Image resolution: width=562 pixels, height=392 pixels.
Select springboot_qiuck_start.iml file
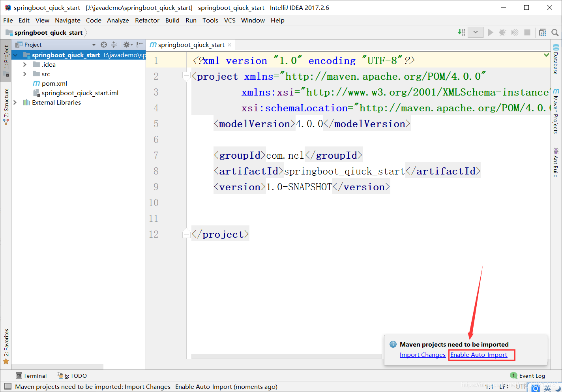coord(75,93)
